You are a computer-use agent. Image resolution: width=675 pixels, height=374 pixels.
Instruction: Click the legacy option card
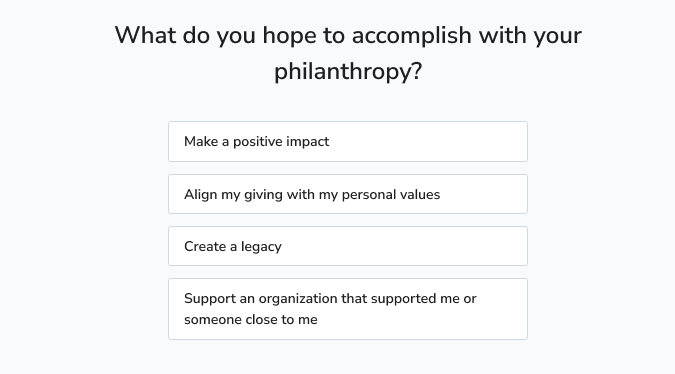348,246
